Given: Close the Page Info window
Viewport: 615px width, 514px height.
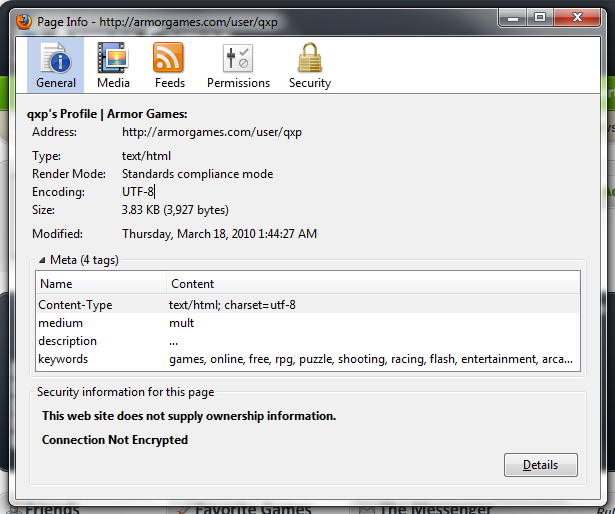Looking at the screenshot, I should pyautogui.click(x=577, y=17).
